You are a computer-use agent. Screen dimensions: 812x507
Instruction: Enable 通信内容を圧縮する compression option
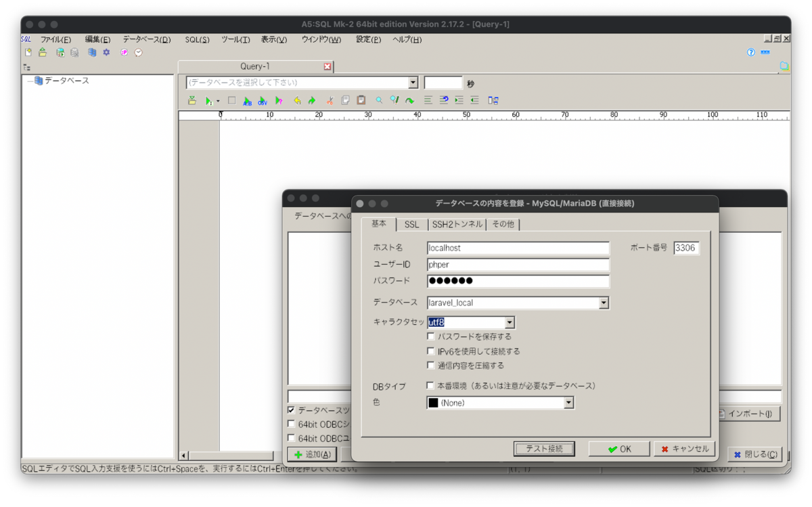[x=431, y=365]
